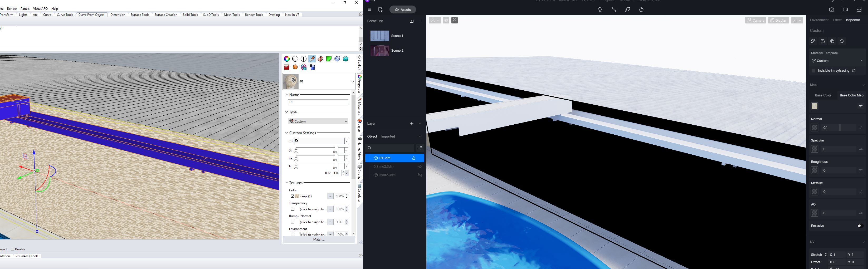
Task: Open Rhino object info details icon
Action: (x=304, y=59)
